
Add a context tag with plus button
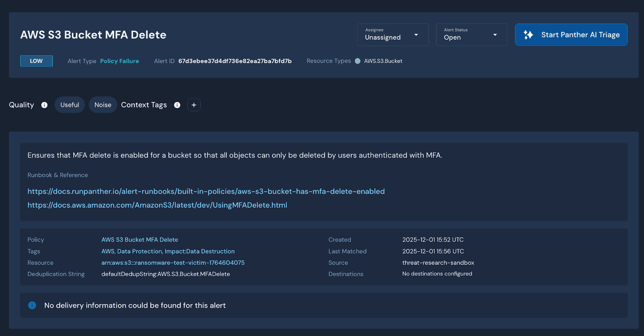tap(194, 105)
